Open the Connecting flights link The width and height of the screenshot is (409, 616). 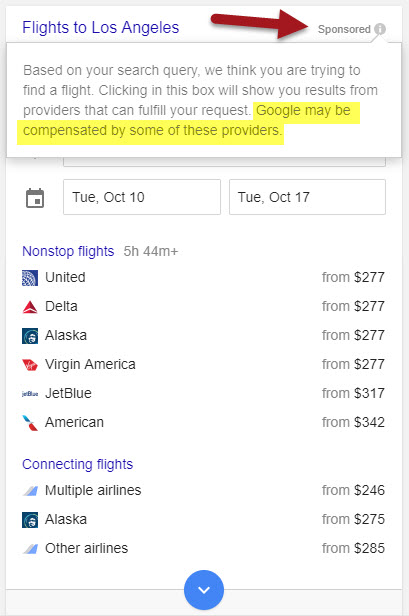click(77, 464)
